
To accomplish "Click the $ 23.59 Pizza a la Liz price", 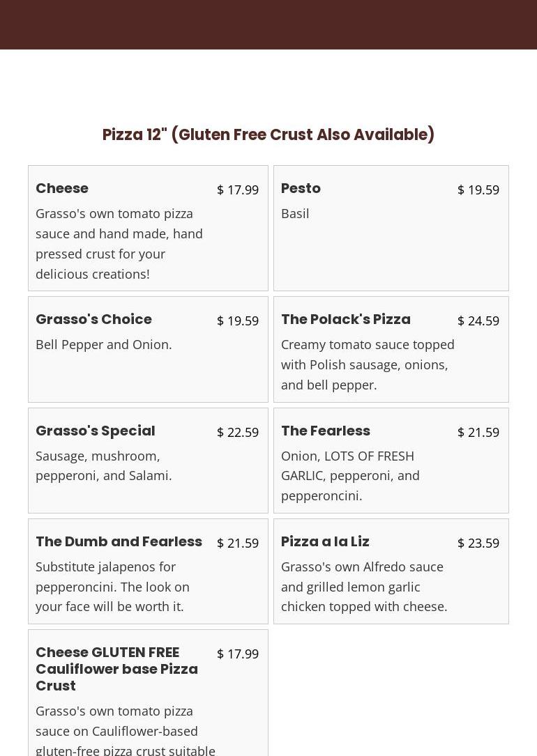I will click(x=478, y=543).
